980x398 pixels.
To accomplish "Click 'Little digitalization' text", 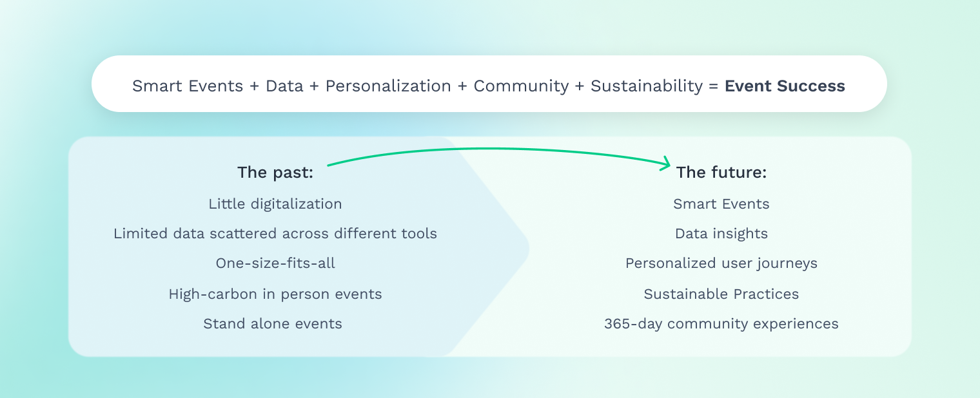I will [x=275, y=204].
